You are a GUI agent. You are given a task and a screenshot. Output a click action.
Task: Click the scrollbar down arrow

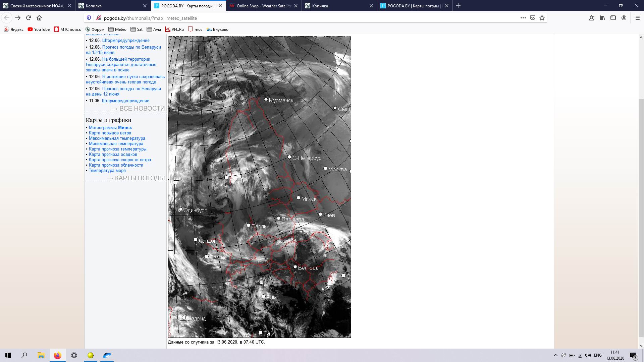click(x=641, y=346)
